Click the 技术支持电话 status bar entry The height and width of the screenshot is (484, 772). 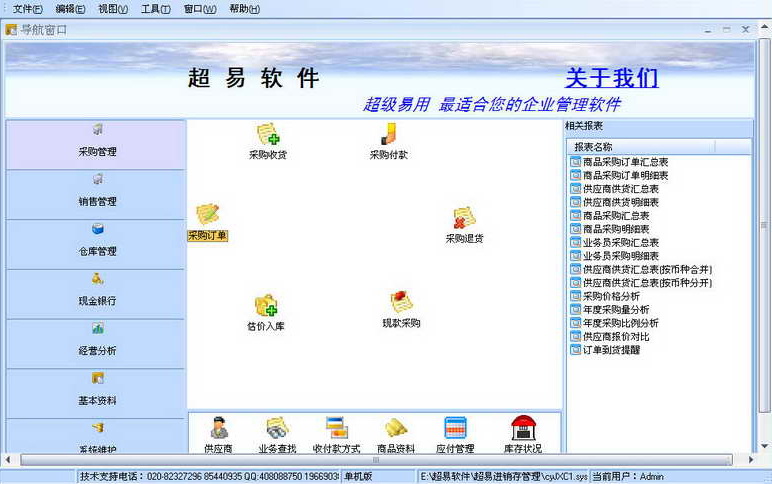[x=209, y=476]
